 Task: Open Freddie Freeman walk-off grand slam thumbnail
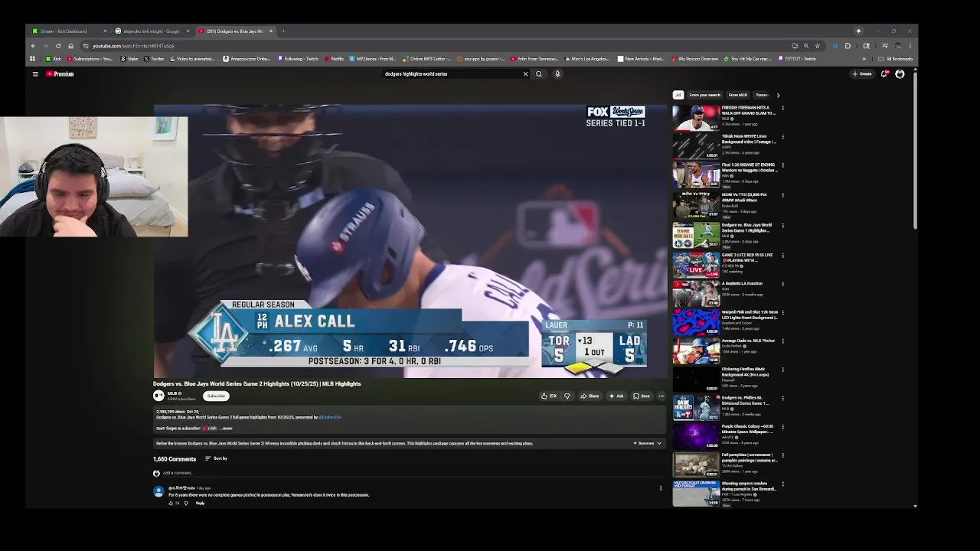pyautogui.click(x=696, y=118)
